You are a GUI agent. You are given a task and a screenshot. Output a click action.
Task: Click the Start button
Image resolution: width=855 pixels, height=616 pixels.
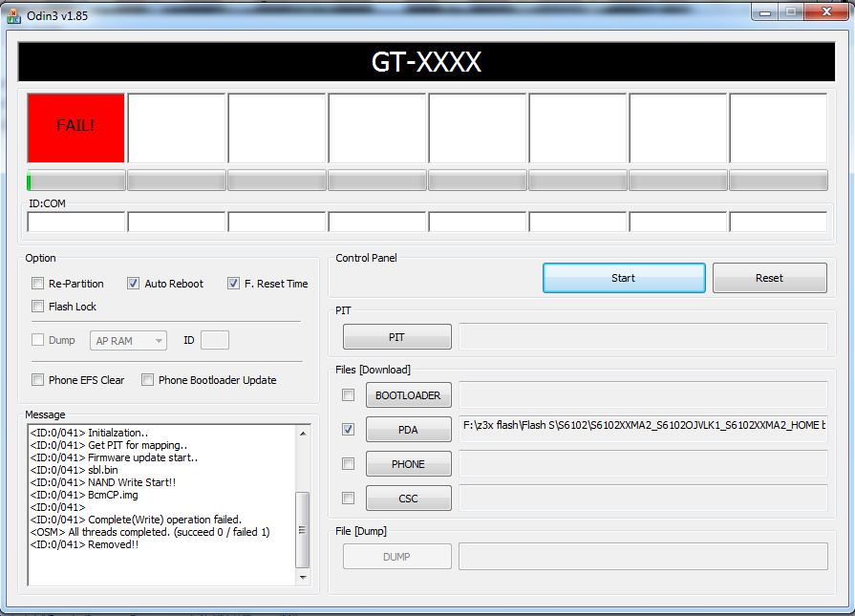[x=624, y=278]
